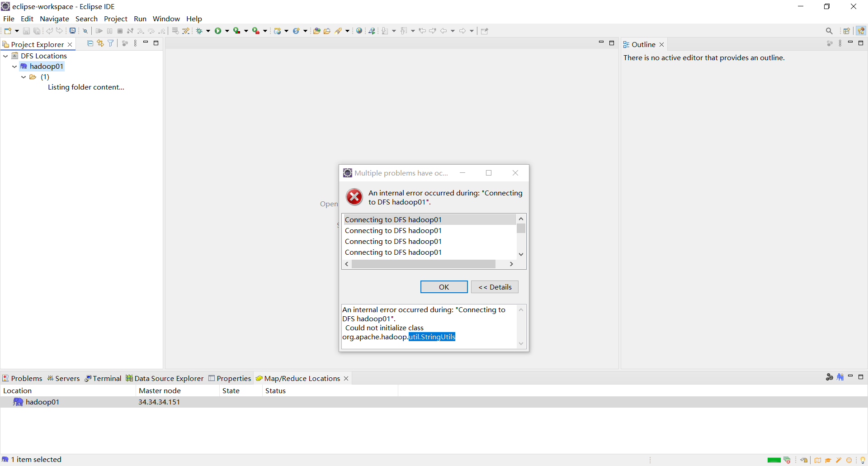Open the Coverage dropdown arrow

click(246, 31)
